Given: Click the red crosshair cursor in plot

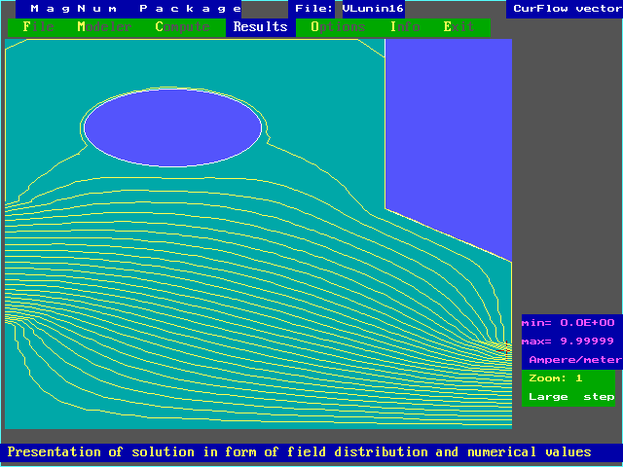Looking at the screenshot, I should tap(506, 351).
